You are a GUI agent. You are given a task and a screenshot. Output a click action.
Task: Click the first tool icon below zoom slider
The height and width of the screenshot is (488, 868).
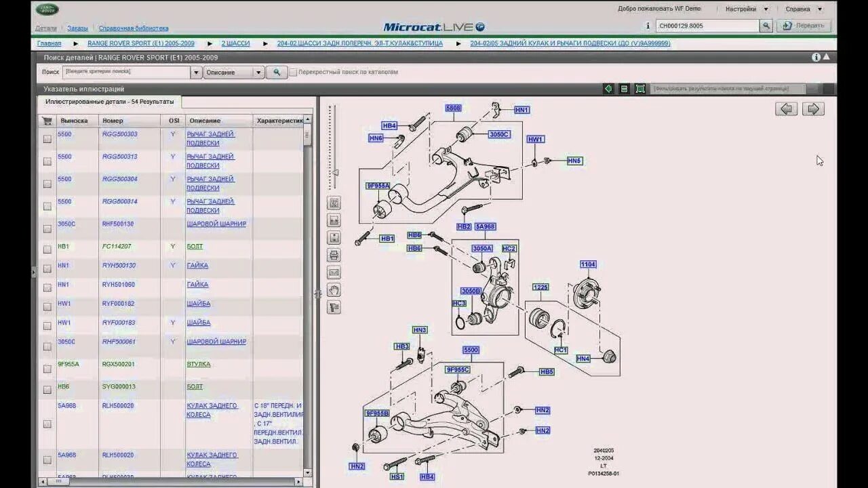coord(334,203)
